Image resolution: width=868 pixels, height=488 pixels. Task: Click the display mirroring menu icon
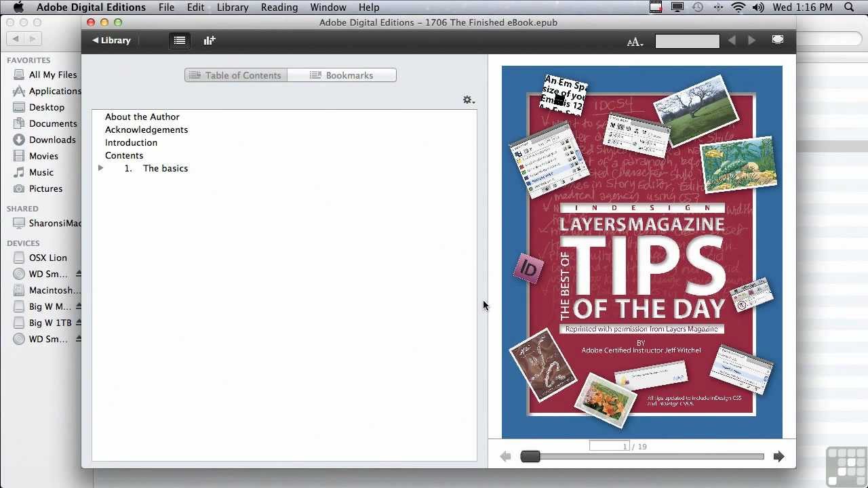tap(677, 7)
